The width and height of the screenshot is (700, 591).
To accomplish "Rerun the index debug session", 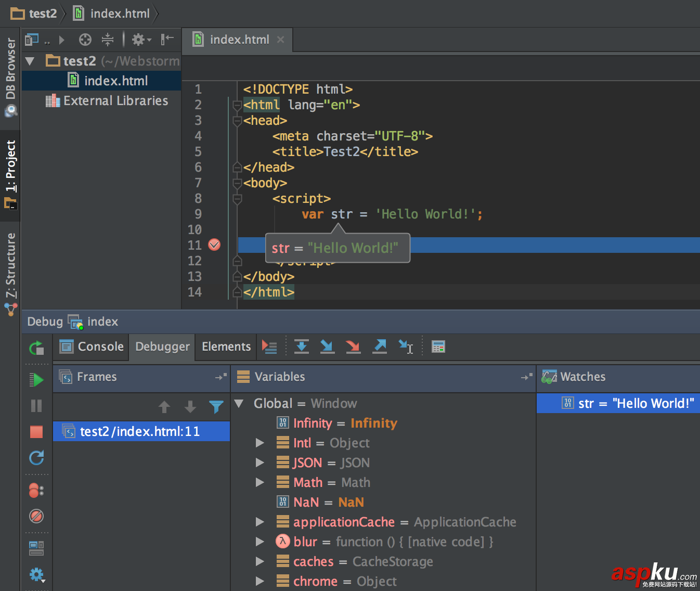I will pyautogui.click(x=36, y=348).
